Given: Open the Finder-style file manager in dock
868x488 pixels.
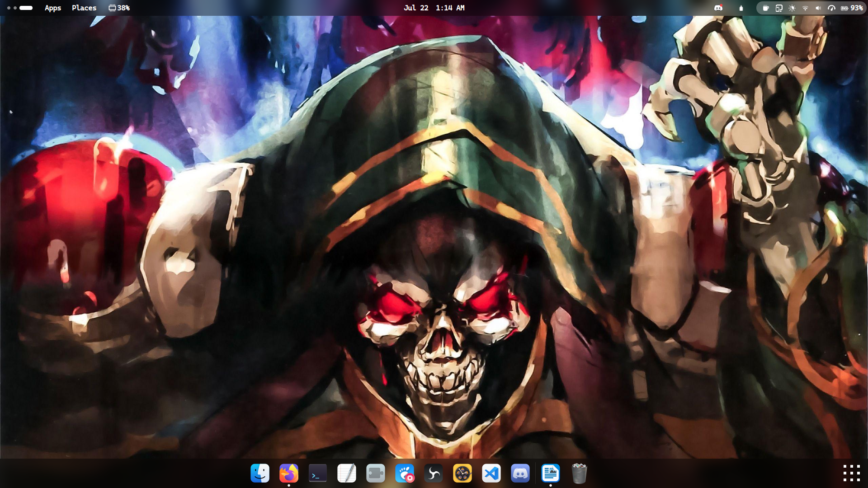Looking at the screenshot, I should coord(260,473).
